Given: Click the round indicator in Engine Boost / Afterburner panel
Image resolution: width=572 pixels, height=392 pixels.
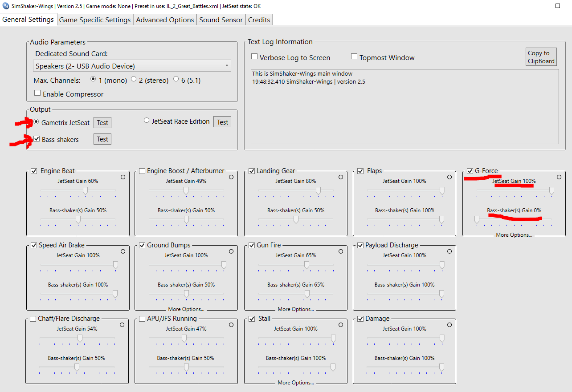Looking at the screenshot, I should [231, 177].
